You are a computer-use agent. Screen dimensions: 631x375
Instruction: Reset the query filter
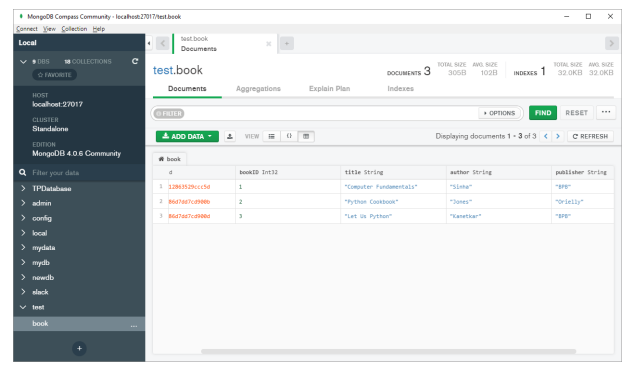coord(576,113)
